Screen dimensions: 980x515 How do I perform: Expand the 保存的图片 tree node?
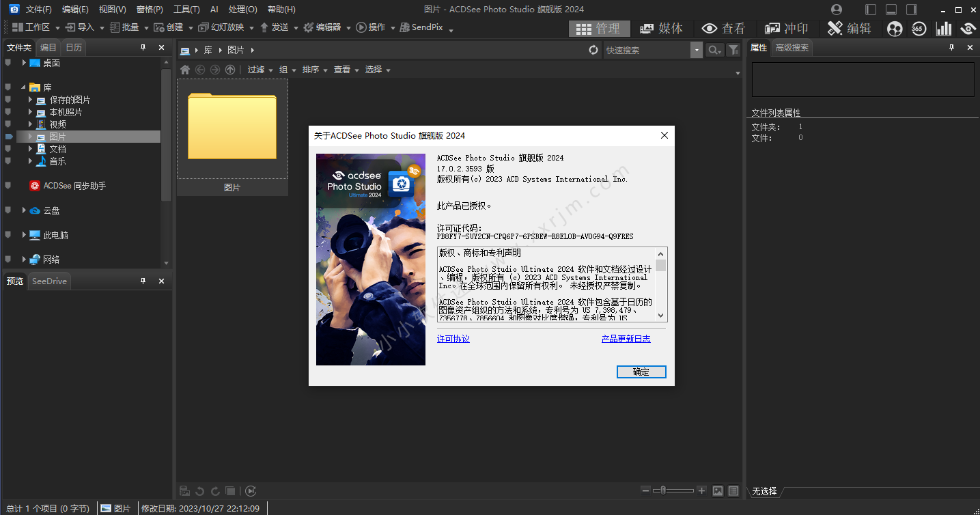coord(31,100)
